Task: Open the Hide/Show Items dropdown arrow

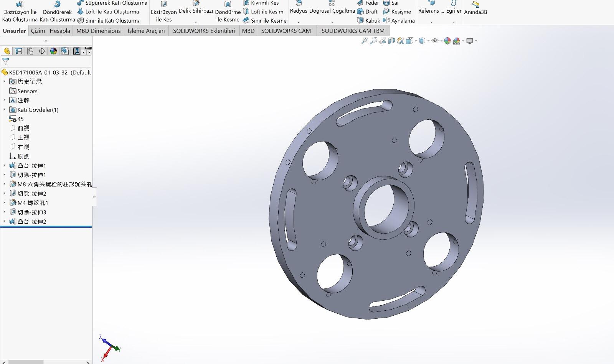Action: (x=441, y=41)
